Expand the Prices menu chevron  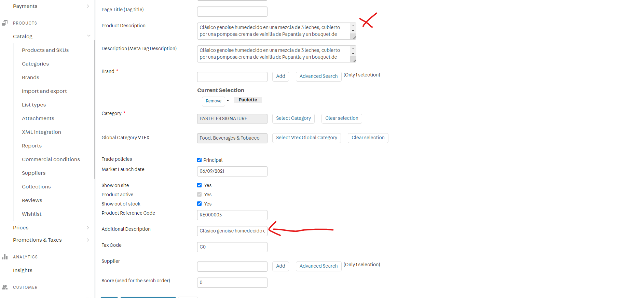click(88, 227)
